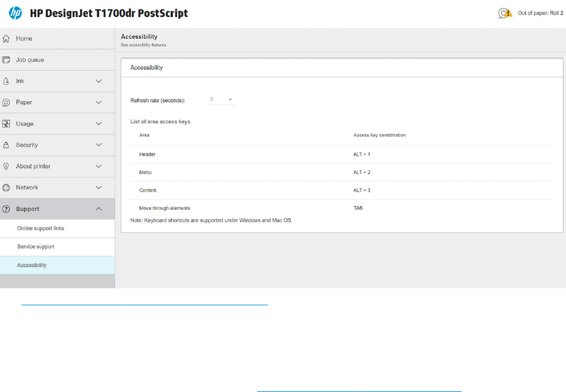The width and height of the screenshot is (566, 392).
Task: Open the Job queue menu item
Action: tap(57, 60)
